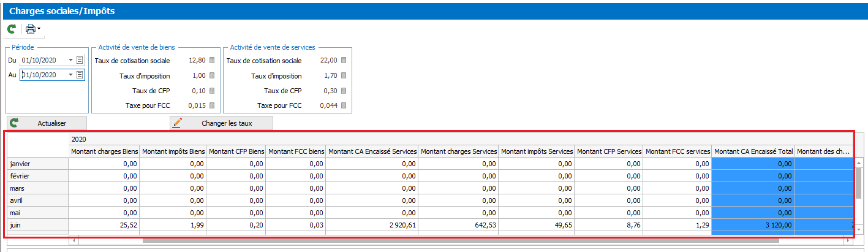The image size is (868, 252).
Task: Click the 1,29 cell in the juin row
Action: click(678, 225)
